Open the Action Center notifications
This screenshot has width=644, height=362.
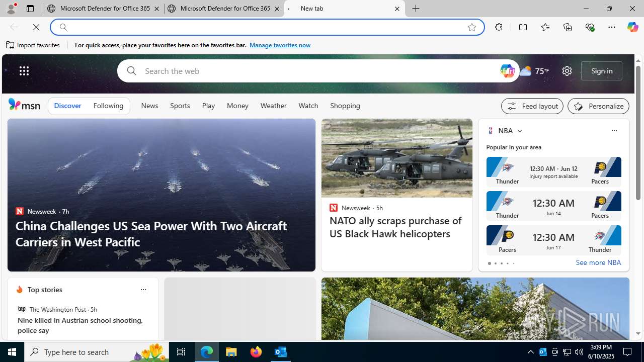pos(628,352)
